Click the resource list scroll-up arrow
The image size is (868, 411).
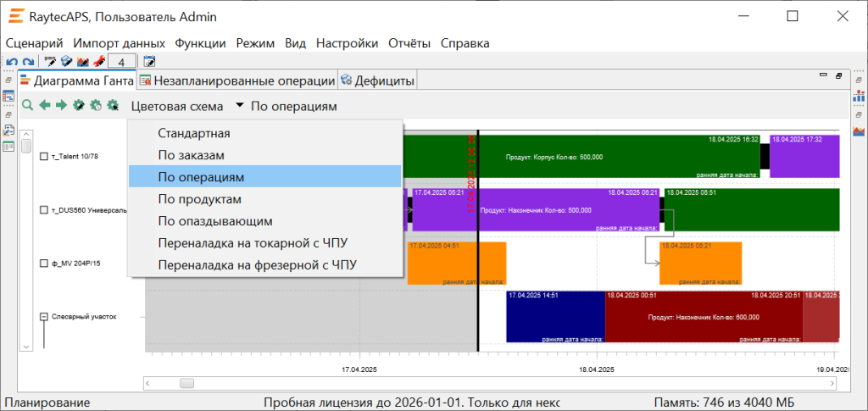tap(26, 135)
